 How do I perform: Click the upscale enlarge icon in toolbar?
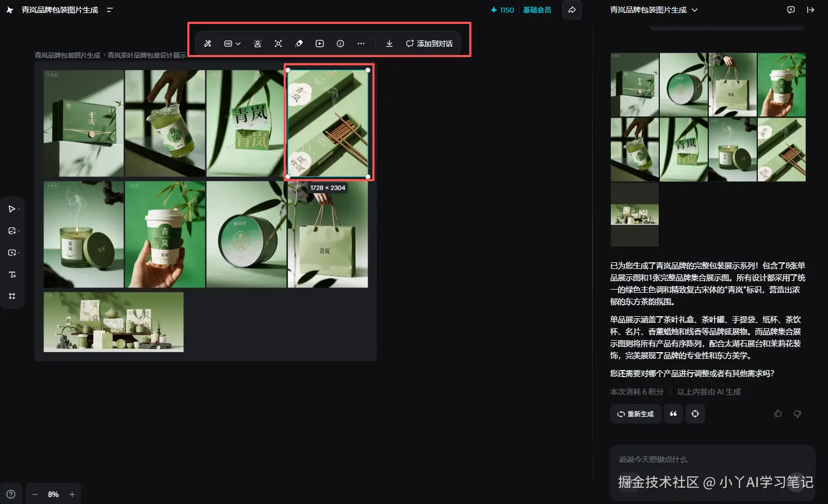(x=278, y=44)
